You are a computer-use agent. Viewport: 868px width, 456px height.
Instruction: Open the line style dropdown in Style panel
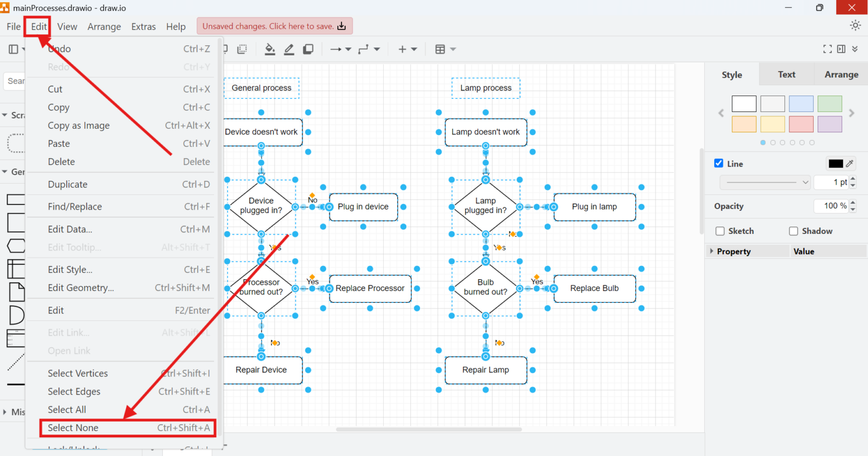coord(765,182)
